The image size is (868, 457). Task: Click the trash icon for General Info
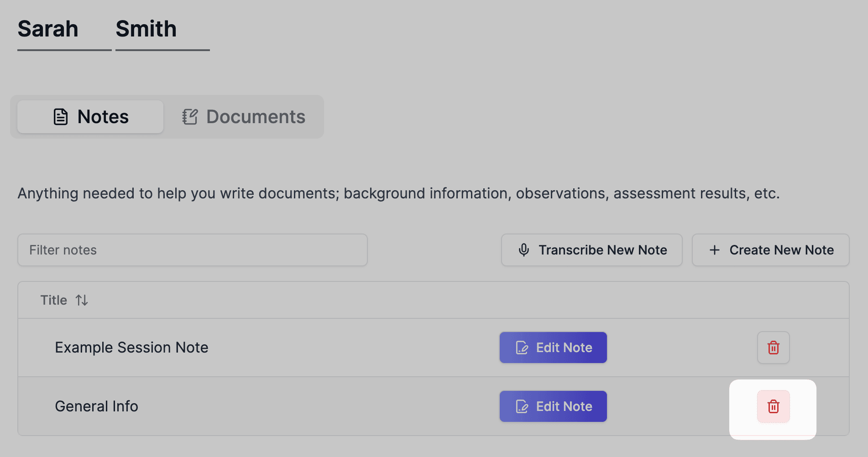pyautogui.click(x=773, y=406)
